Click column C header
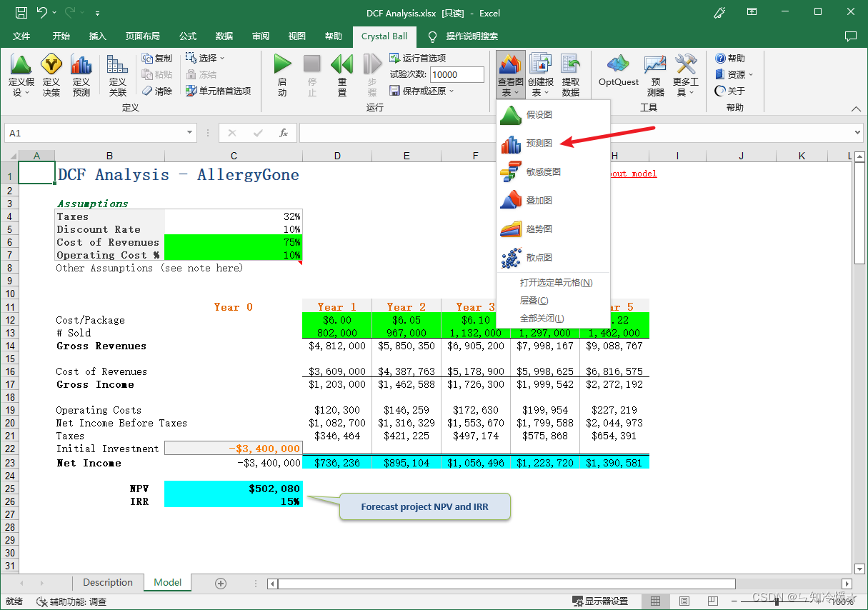 234,156
